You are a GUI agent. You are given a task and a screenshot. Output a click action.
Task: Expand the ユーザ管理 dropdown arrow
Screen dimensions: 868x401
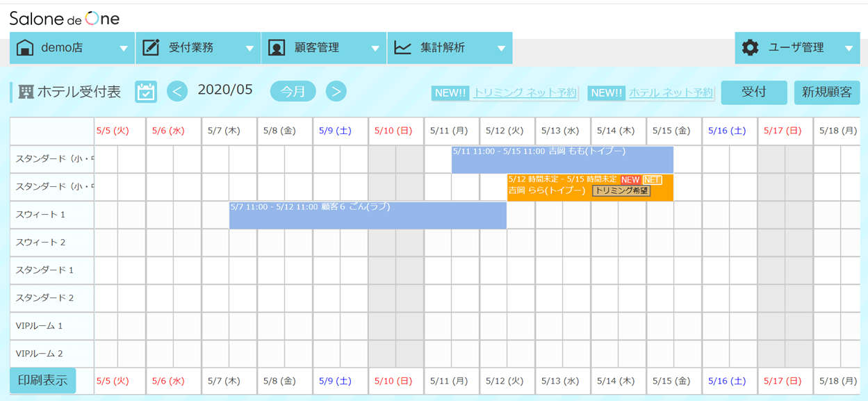tap(849, 49)
